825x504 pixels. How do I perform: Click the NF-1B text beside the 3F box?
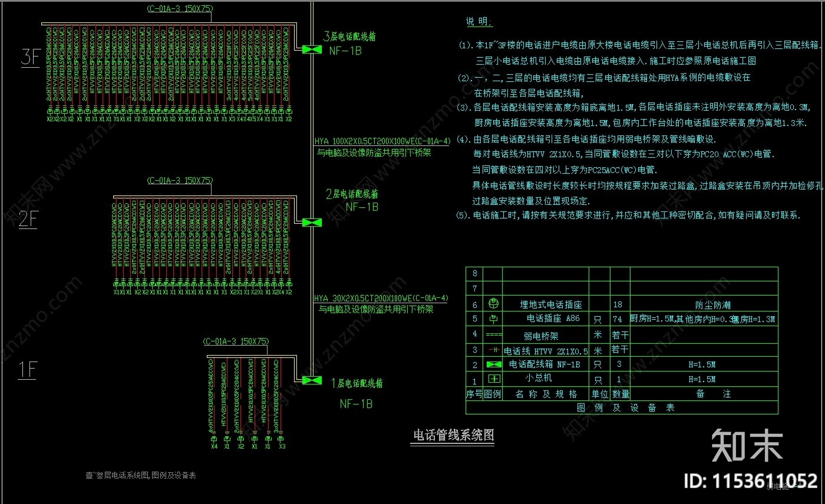(x=345, y=51)
